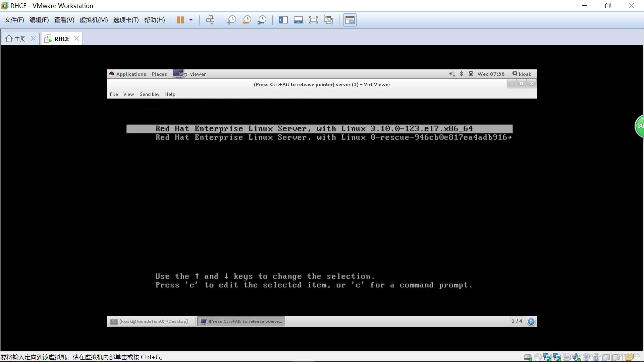Open the 虚拟机(M) menu

pos(94,20)
